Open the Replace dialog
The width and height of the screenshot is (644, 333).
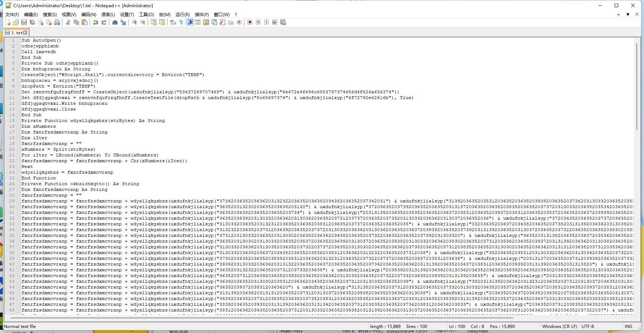coord(123,22)
